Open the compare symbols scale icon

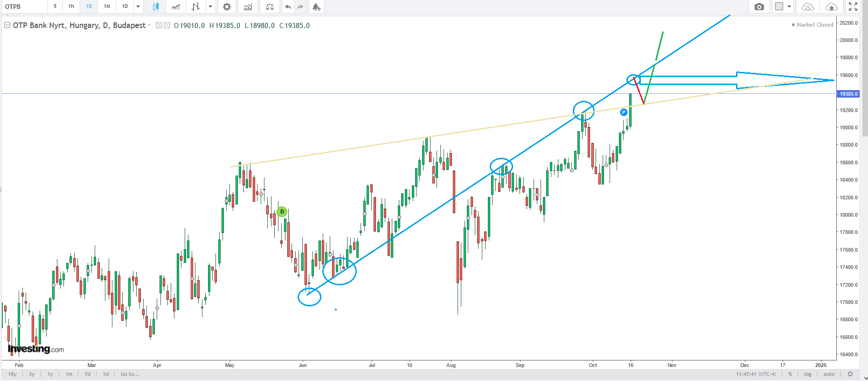tap(270, 7)
